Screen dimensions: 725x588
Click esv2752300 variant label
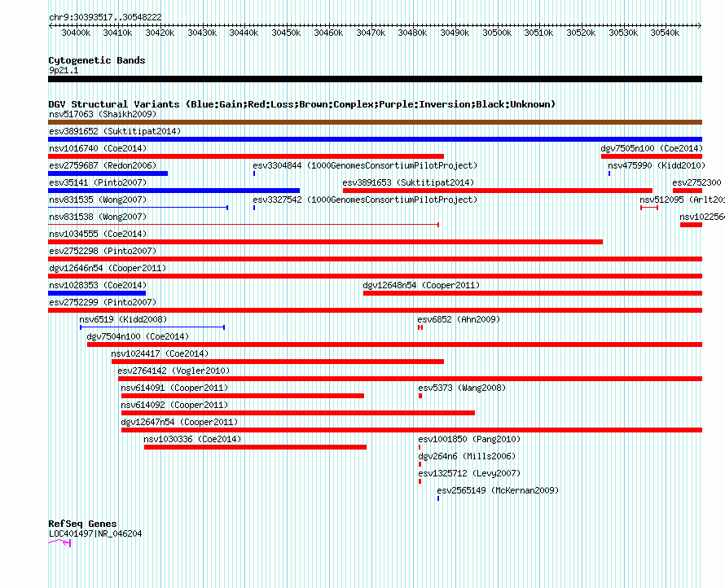(x=696, y=182)
